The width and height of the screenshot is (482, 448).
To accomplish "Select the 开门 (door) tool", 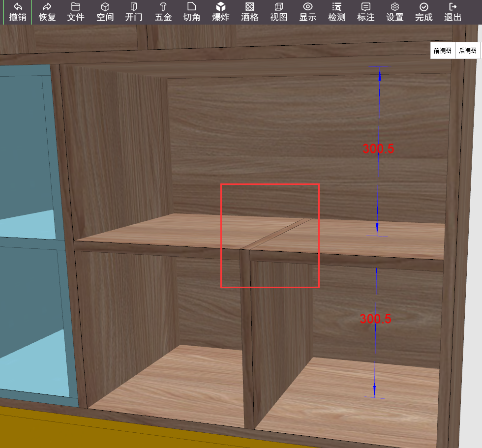I will 134,12.
